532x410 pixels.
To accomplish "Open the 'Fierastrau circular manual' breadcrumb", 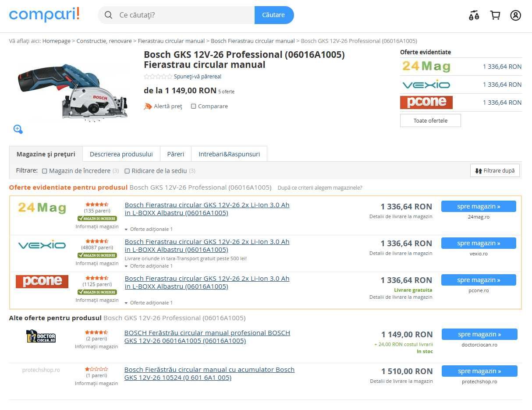I will click(171, 41).
